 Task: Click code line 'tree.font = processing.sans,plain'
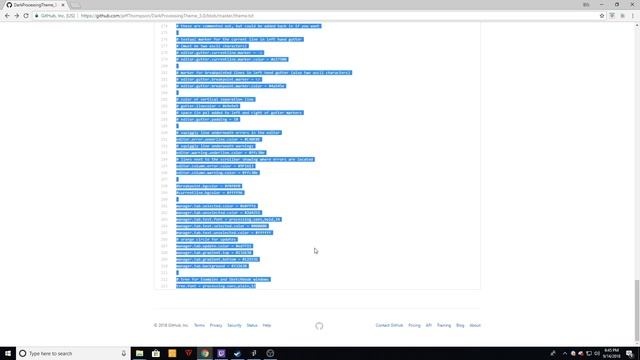click(216, 286)
